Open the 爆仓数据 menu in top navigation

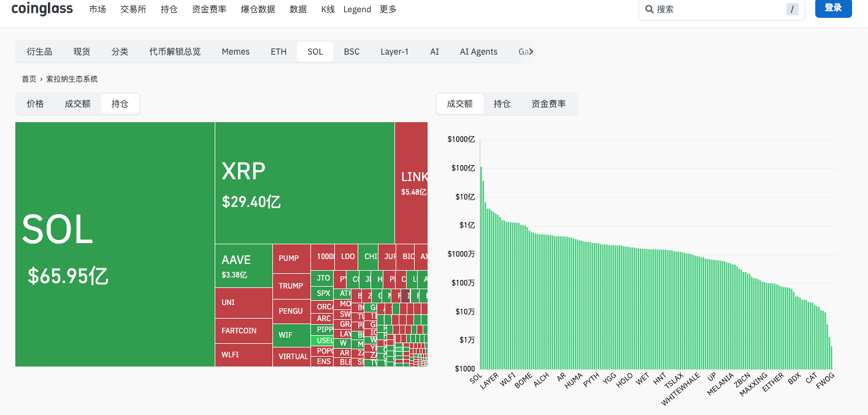click(x=258, y=9)
